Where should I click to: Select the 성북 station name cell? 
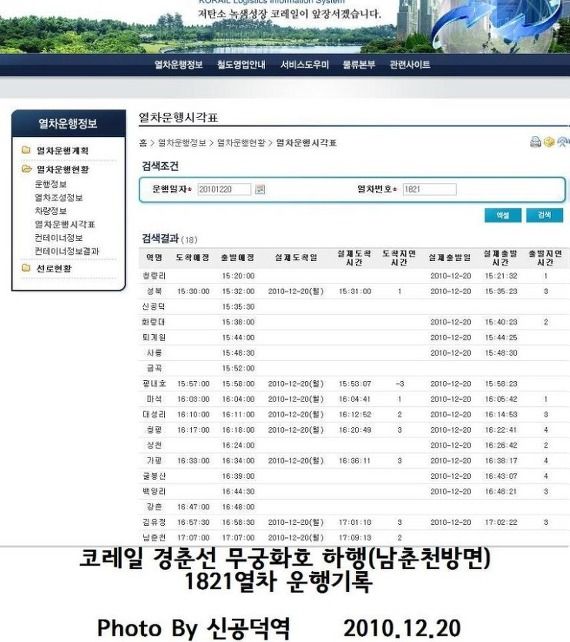click(154, 291)
